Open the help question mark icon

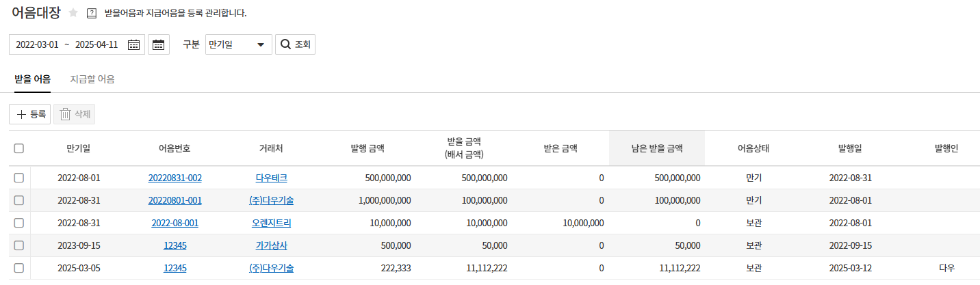[92, 13]
